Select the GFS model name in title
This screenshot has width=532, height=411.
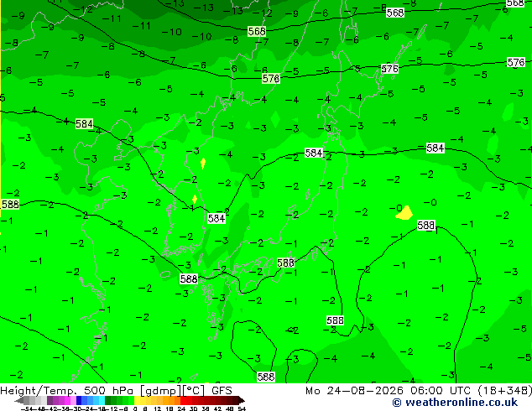(222, 391)
